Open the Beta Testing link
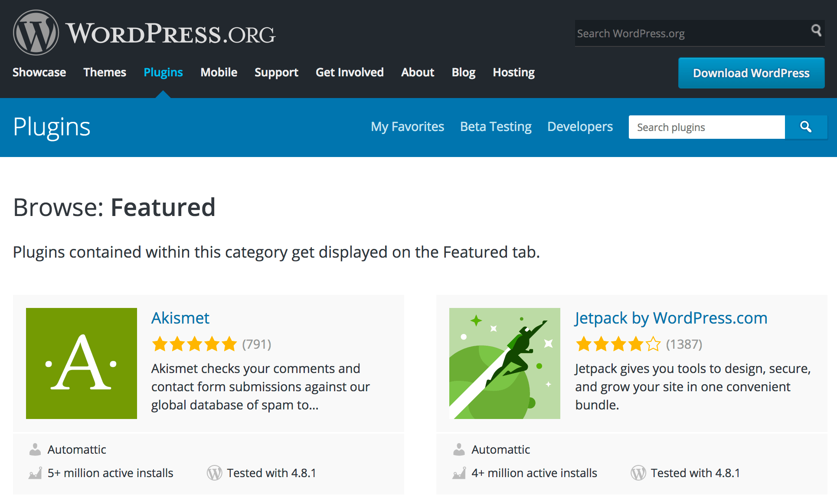This screenshot has height=504, width=837. pos(496,127)
